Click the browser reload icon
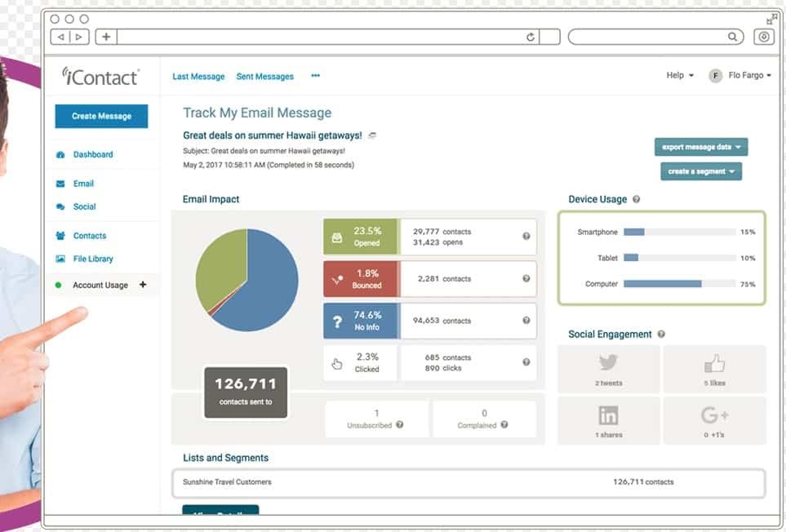 click(x=531, y=37)
